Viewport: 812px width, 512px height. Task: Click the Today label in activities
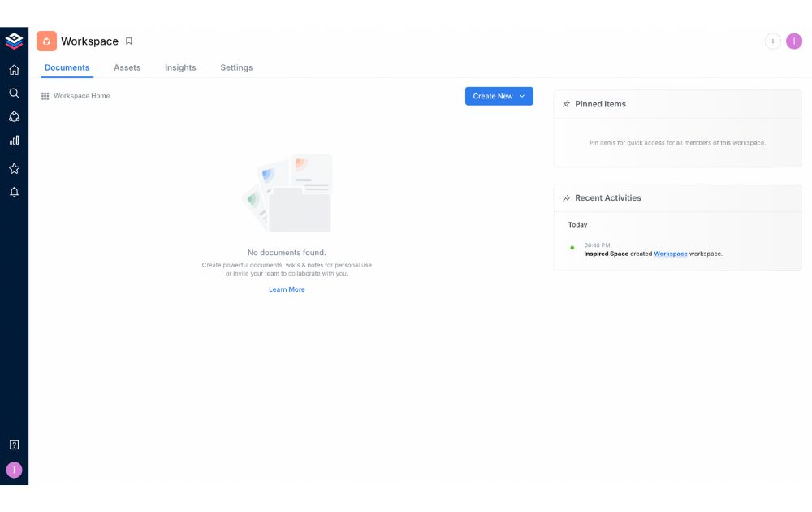click(x=577, y=224)
